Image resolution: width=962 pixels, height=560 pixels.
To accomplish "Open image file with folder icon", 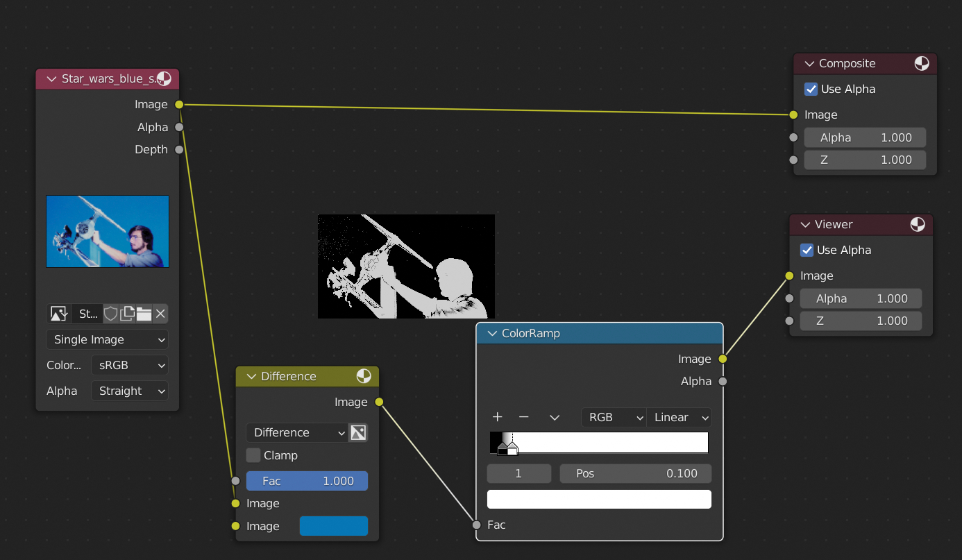I will pos(144,314).
